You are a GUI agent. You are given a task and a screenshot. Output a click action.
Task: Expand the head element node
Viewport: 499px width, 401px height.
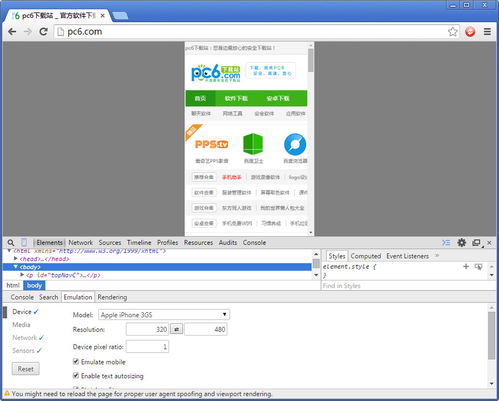pos(15,259)
